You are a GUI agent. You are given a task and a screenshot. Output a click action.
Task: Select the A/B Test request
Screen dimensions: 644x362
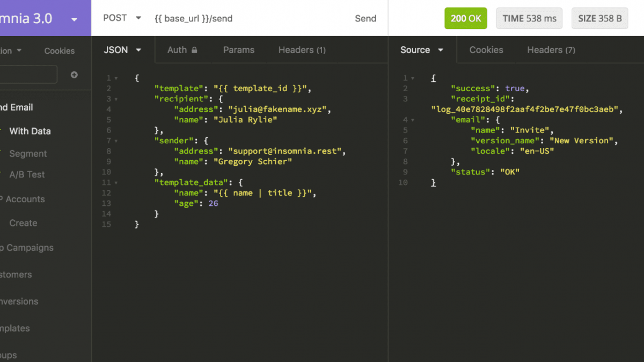(x=27, y=174)
